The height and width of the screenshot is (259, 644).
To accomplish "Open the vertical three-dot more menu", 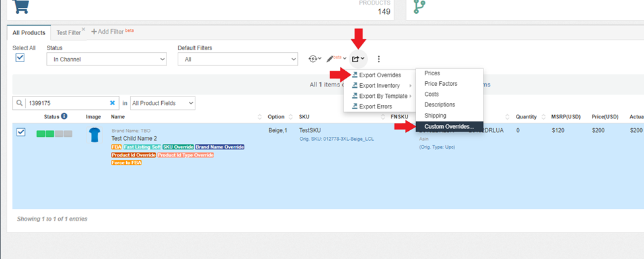I will [x=378, y=59].
